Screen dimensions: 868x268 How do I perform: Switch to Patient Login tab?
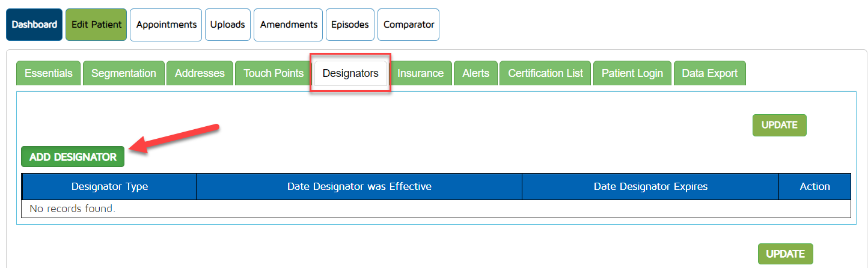tap(632, 73)
